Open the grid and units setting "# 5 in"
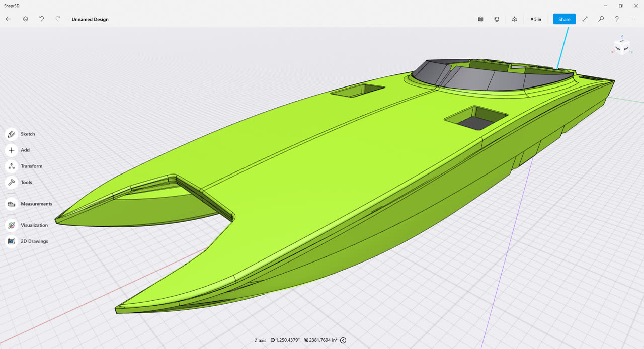 536,19
